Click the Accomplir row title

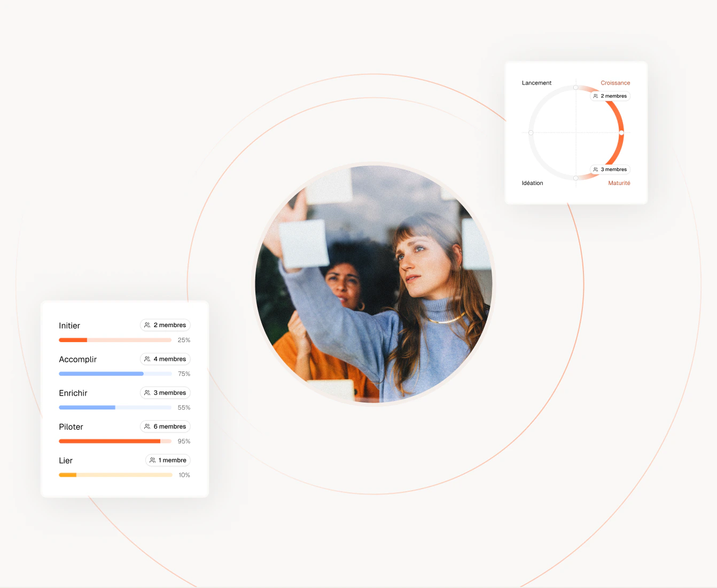tap(77, 359)
